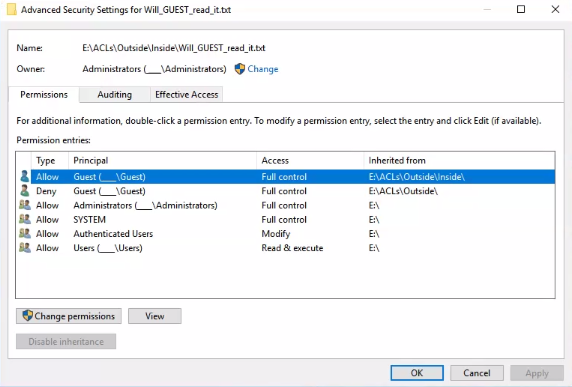
Task: Sort by the Access column header
Action: 310,160
